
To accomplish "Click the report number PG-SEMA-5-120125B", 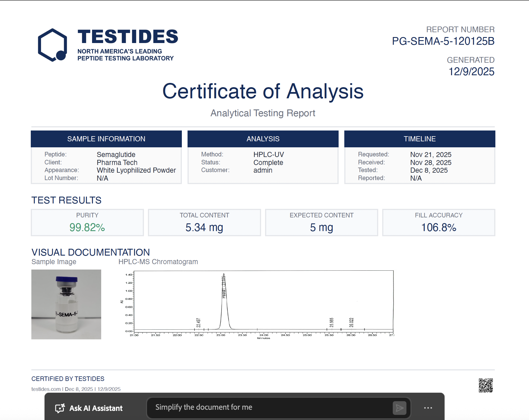I will (443, 41).
